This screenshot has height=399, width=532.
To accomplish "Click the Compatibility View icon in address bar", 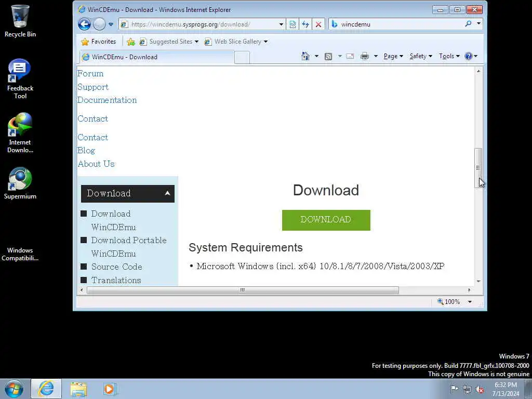I will point(292,24).
